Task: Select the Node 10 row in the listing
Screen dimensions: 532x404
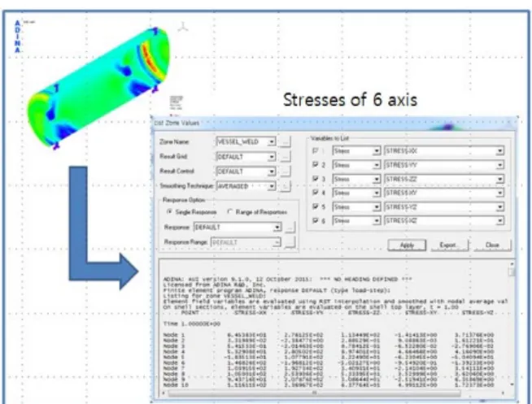Action: coord(329,385)
